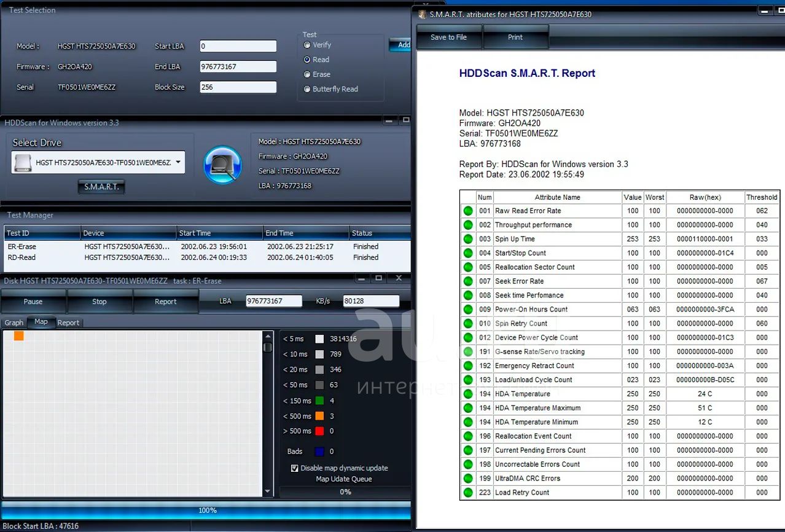The width and height of the screenshot is (785, 532).
Task: Click Save to File in S.M.A.R.T. window
Action: point(449,37)
